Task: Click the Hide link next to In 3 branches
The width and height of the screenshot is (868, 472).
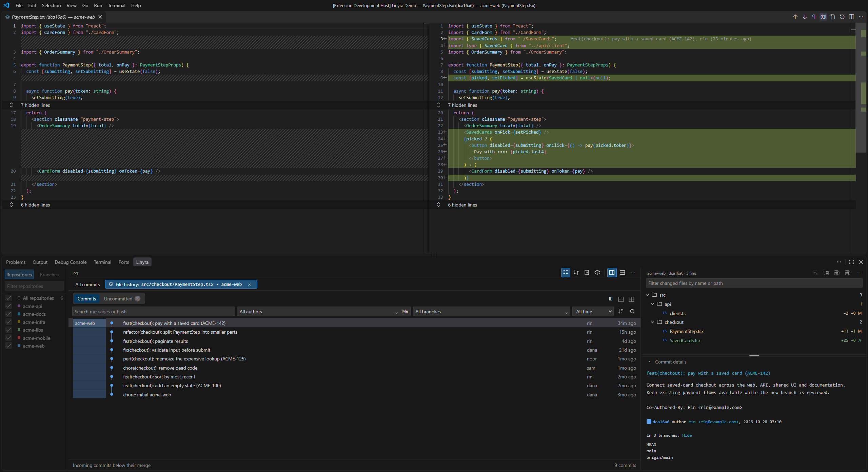Action: coord(687,435)
